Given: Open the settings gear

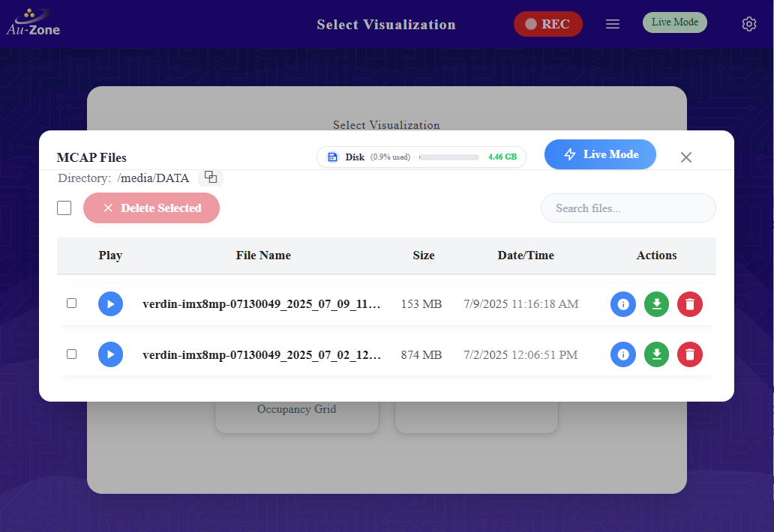Looking at the screenshot, I should point(748,24).
